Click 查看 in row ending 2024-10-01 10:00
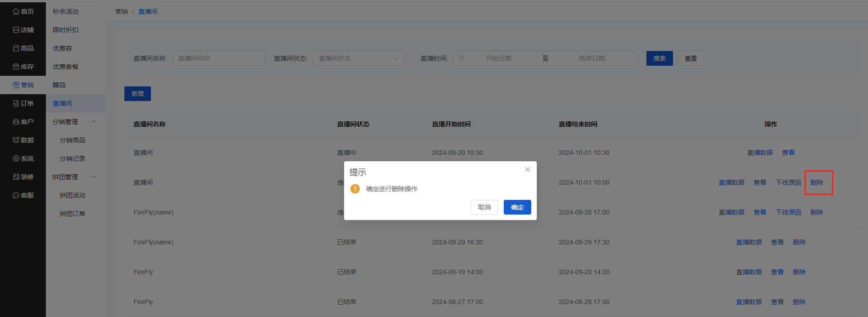Screen dimensions: 868x317 [760, 182]
